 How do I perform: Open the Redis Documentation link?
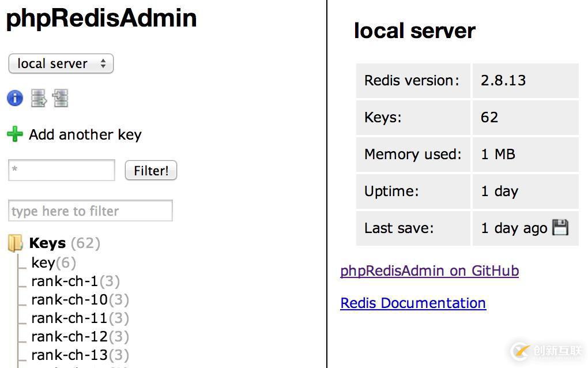click(413, 303)
